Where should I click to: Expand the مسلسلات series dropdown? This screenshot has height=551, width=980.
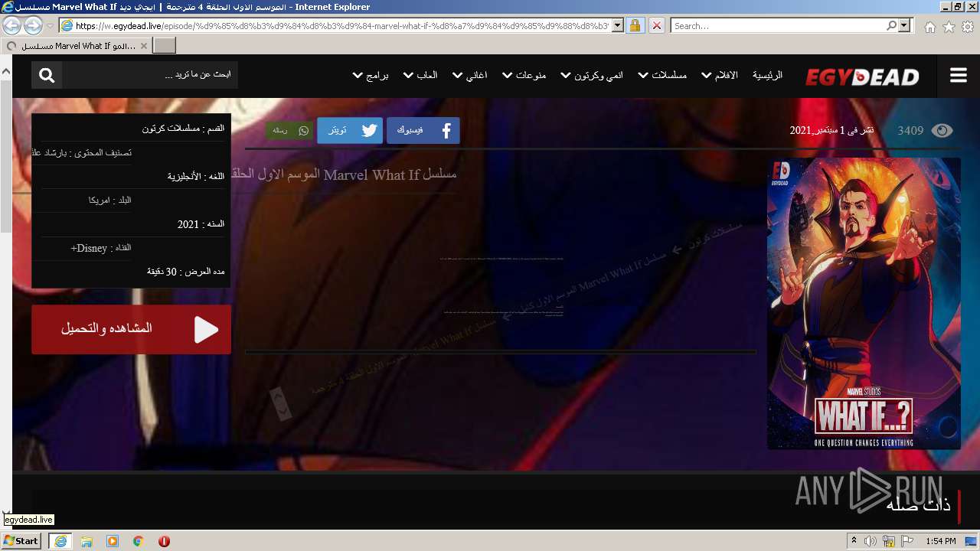click(661, 75)
